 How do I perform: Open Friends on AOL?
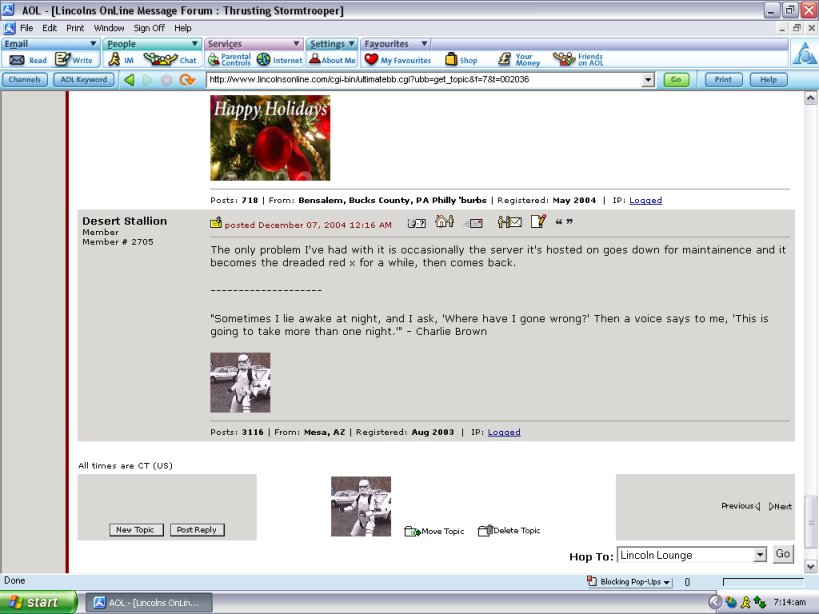pyautogui.click(x=578, y=60)
